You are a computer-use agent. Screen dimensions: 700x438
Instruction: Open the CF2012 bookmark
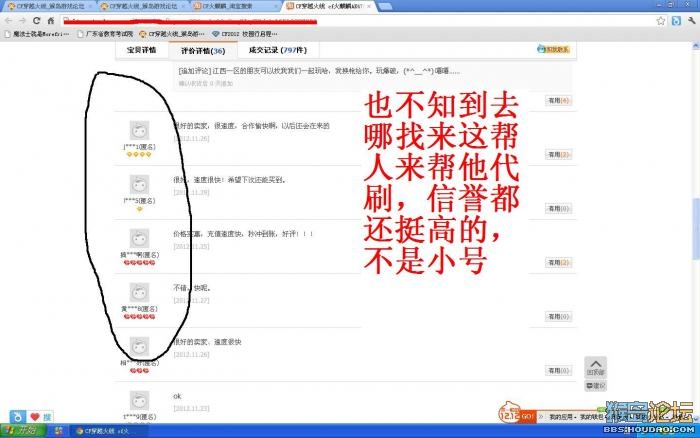[245, 34]
